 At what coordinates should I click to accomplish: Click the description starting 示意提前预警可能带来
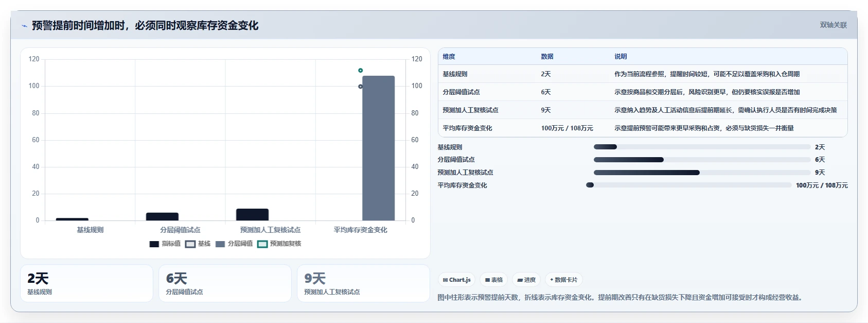(704, 128)
